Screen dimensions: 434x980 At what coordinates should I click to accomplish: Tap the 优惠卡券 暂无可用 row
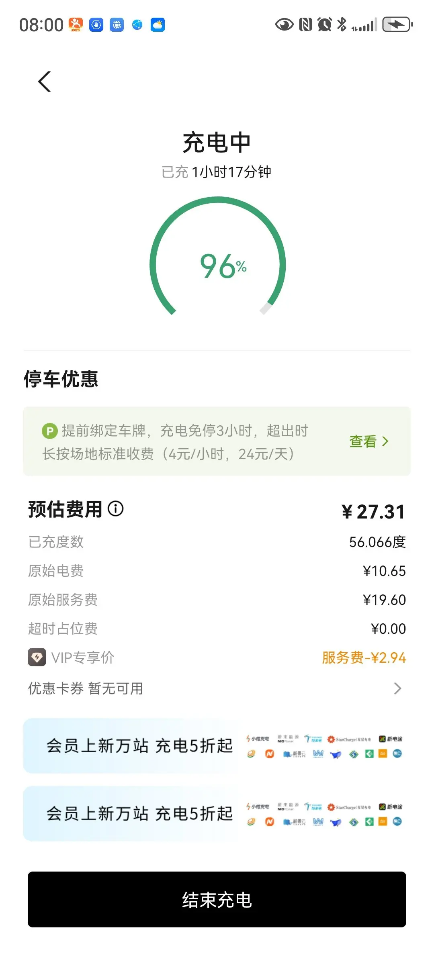click(217, 688)
